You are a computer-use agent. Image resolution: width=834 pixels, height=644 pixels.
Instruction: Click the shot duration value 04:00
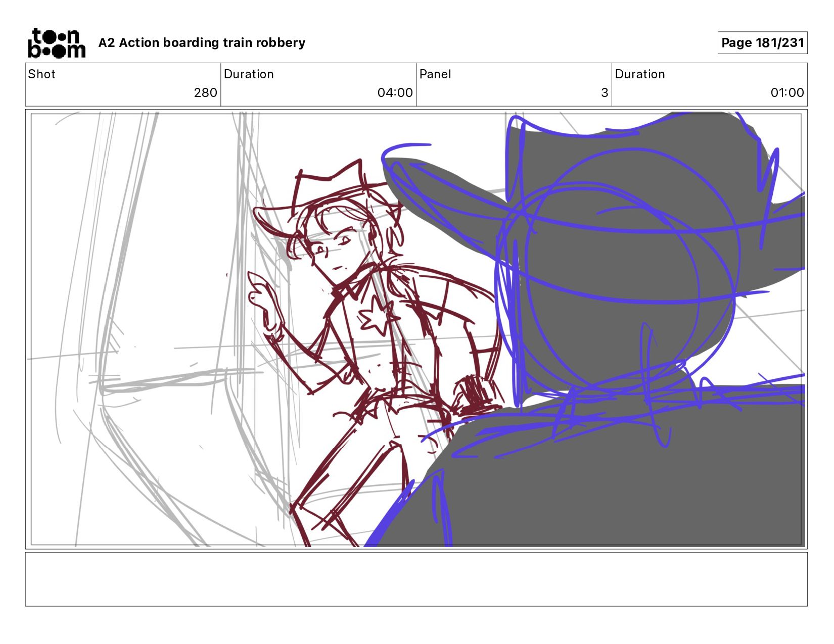(395, 93)
